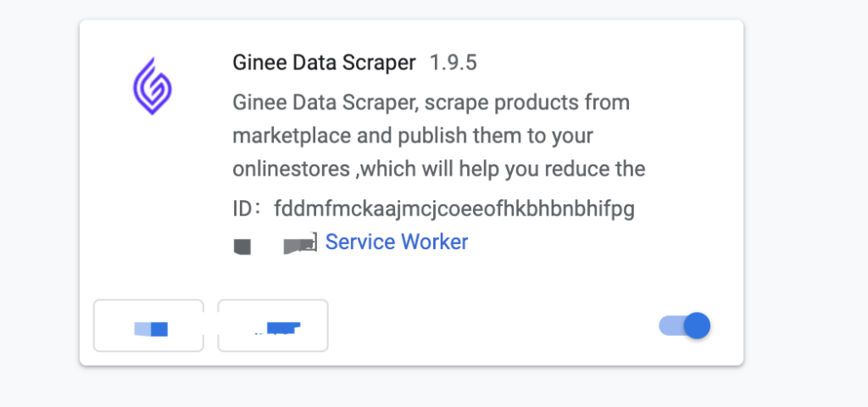
Task: Click the light blue track of the switch
Action: [x=671, y=326]
